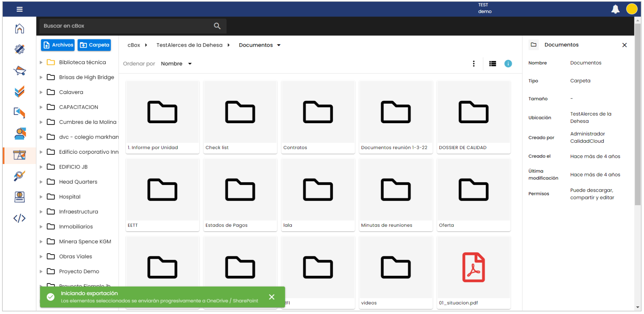Open the certificate badge sidebar icon
This screenshot has width=644, height=314.
pos(20,197)
